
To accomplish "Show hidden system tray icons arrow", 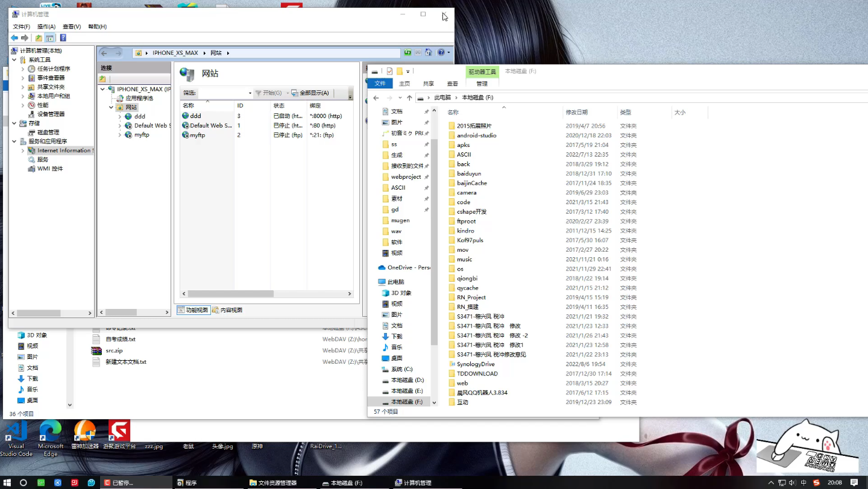I will (771, 482).
